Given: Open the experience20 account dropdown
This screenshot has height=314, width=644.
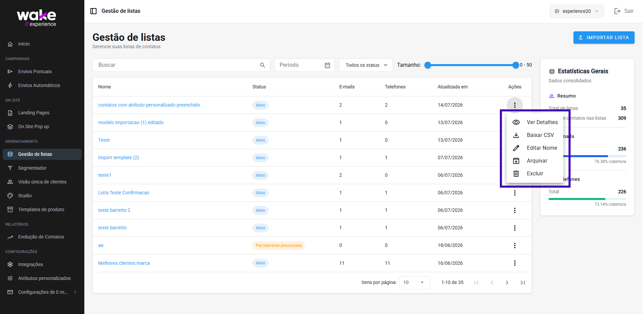Looking at the screenshot, I should coord(577,11).
